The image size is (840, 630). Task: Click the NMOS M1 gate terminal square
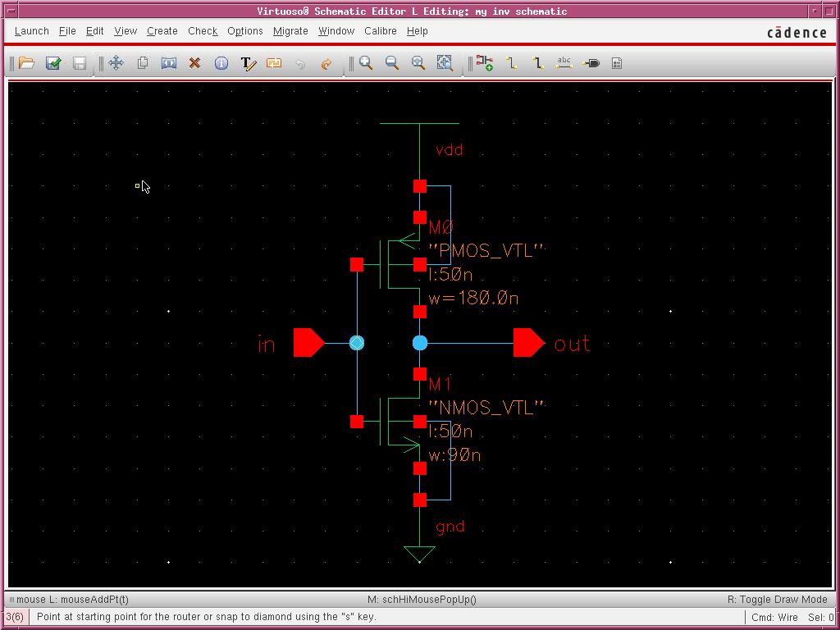[x=357, y=422]
